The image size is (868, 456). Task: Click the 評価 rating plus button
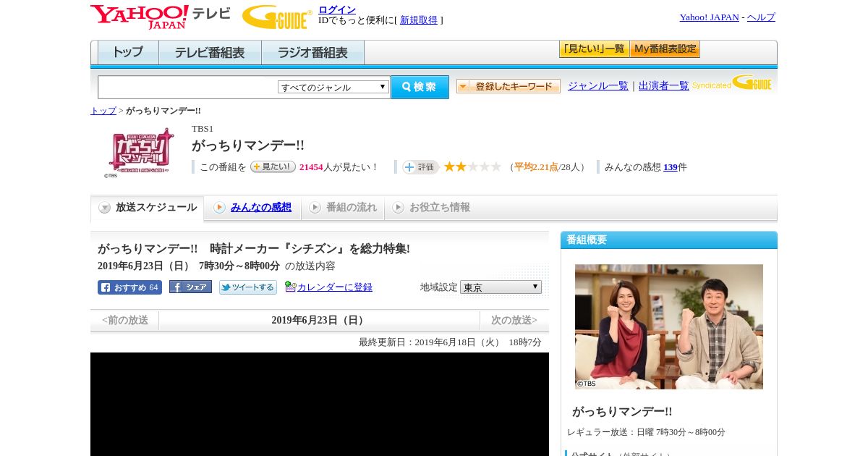pos(420,167)
